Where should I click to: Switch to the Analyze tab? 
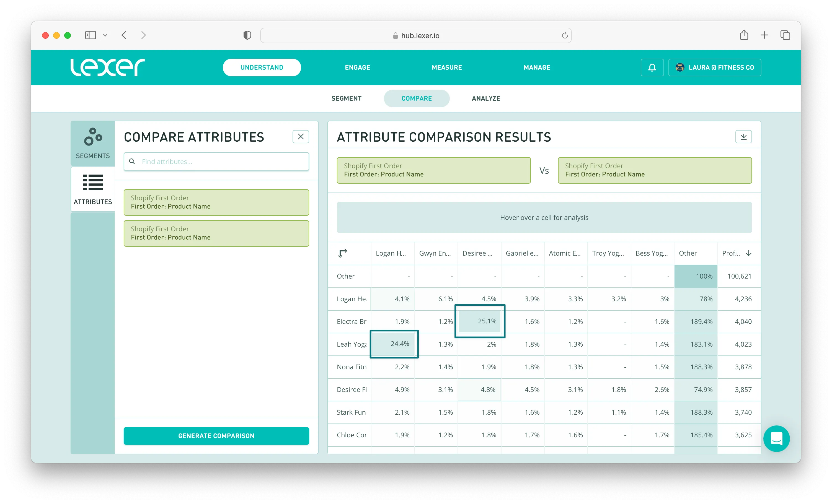point(485,98)
